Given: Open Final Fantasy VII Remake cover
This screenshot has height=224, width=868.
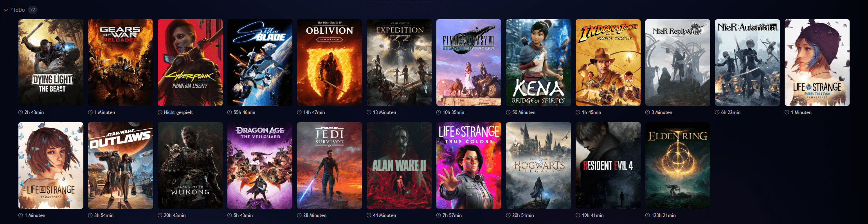Looking at the screenshot, I should click(469, 62).
